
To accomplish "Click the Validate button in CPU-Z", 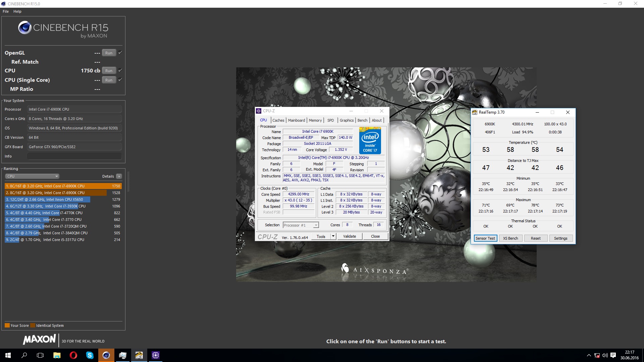I will tap(350, 236).
